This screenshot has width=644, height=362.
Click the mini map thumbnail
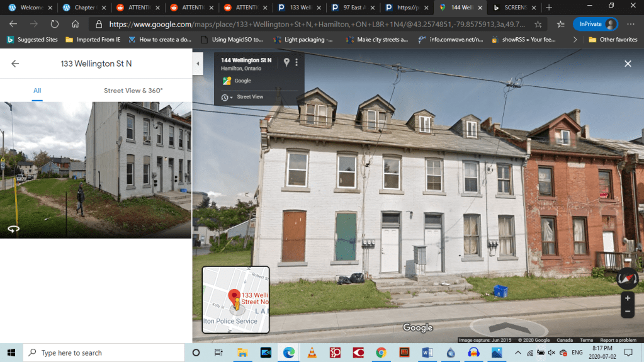235,300
